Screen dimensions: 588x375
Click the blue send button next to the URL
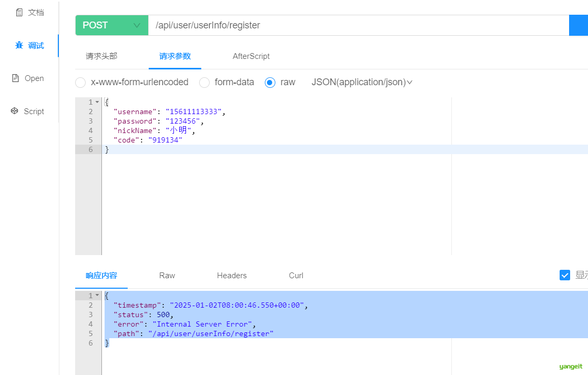(x=578, y=25)
